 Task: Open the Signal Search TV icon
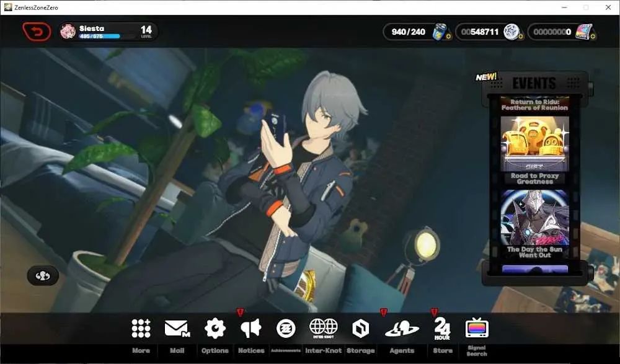point(477,328)
